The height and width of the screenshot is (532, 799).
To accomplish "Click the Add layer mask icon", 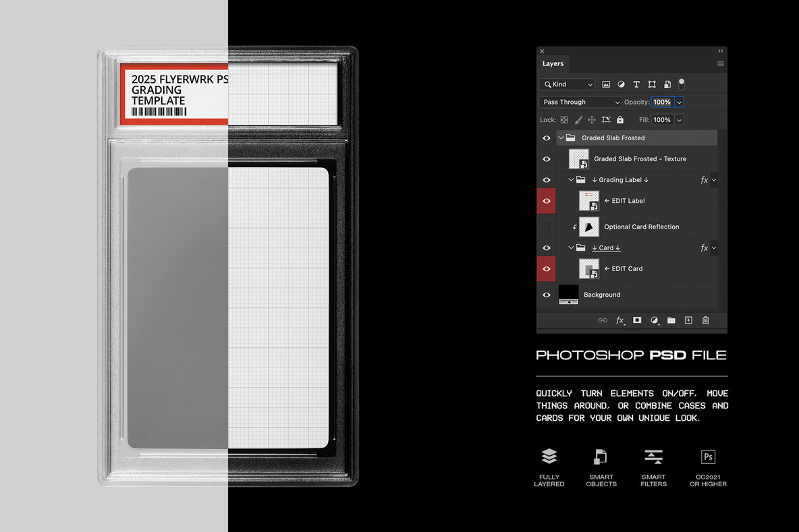I will 637,320.
